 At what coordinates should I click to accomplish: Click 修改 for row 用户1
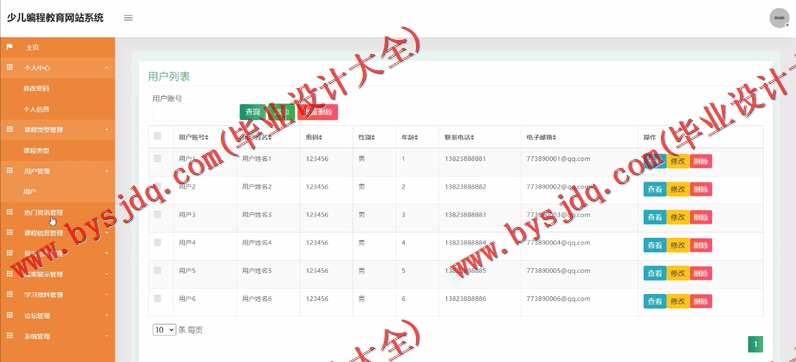[x=678, y=161]
